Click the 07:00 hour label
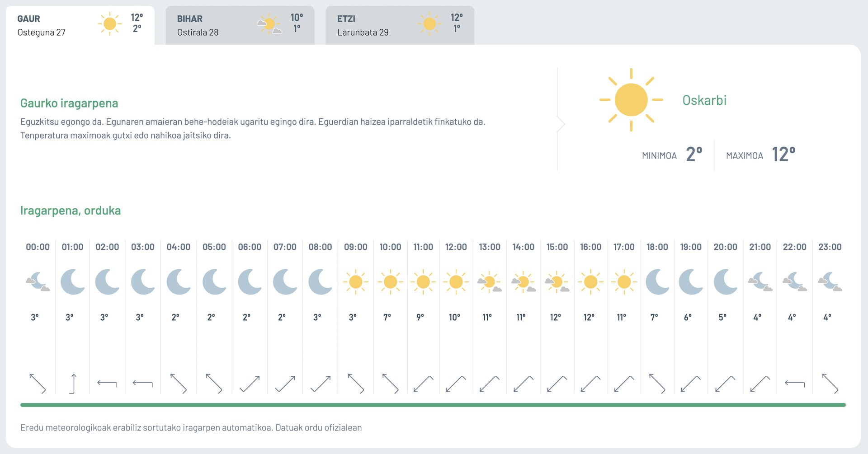 point(285,247)
